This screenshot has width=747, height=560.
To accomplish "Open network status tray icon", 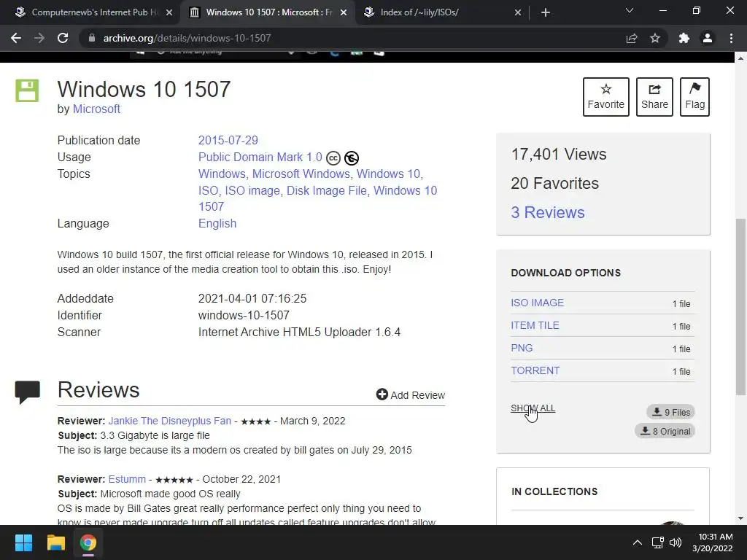I will (x=658, y=542).
